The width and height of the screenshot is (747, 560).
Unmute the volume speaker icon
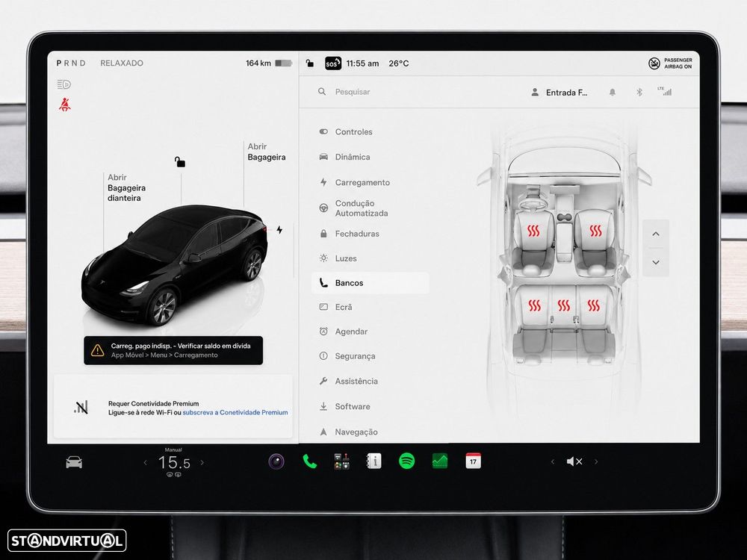574,461
